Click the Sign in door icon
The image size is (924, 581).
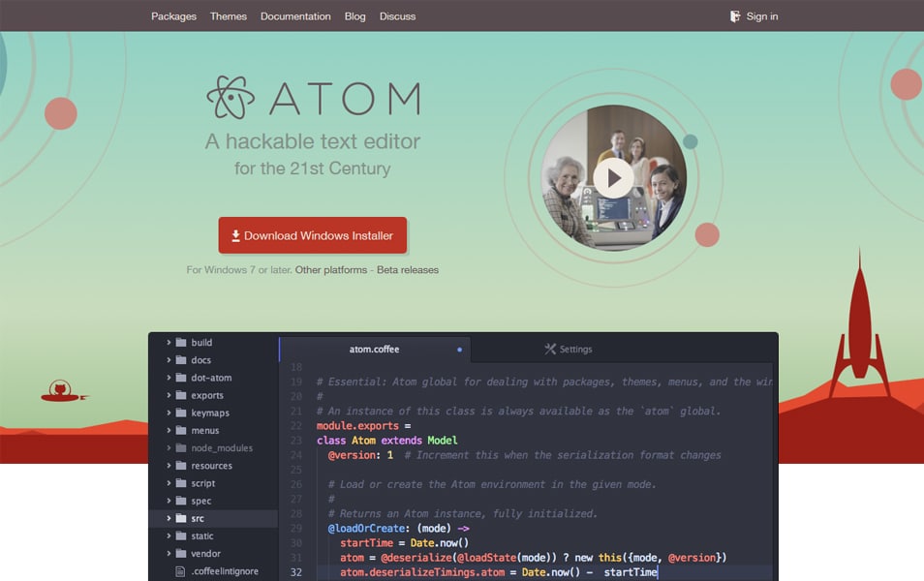click(x=735, y=16)
